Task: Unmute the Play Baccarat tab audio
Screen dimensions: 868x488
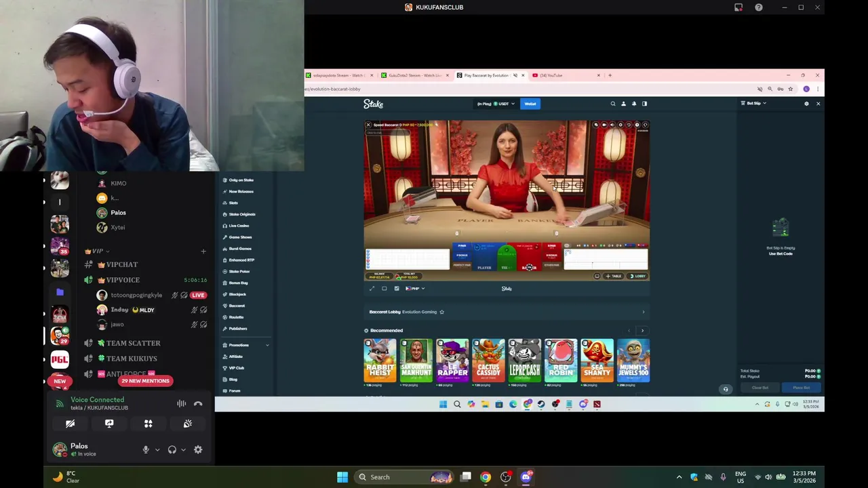Action: tap(515, 75)
